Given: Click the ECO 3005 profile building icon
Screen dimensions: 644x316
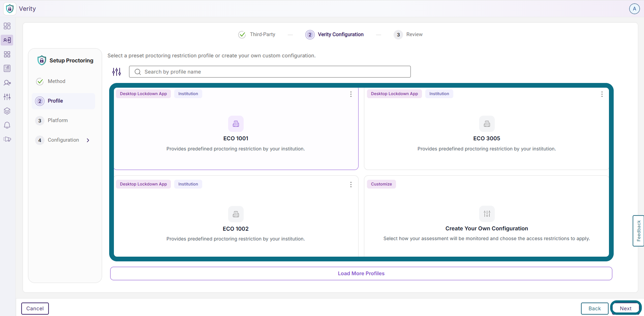Looking at the screenshot, I should pos(487,124).
